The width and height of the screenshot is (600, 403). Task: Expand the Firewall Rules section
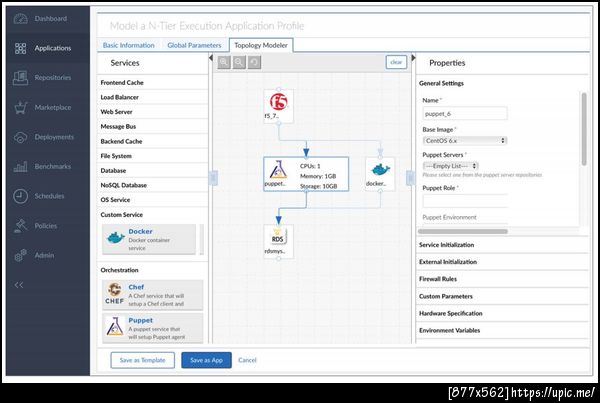point(502,279)
